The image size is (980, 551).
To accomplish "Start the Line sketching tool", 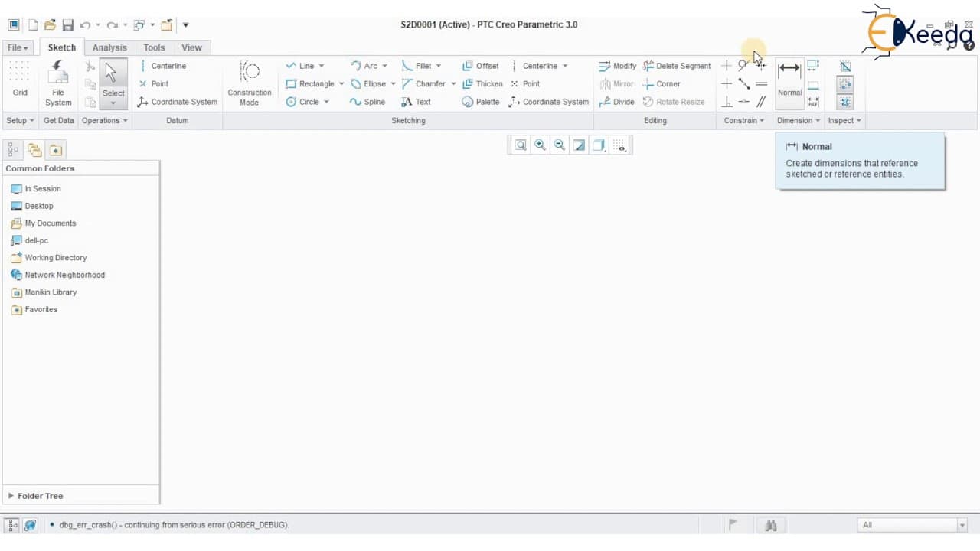I will pos(301,66).
